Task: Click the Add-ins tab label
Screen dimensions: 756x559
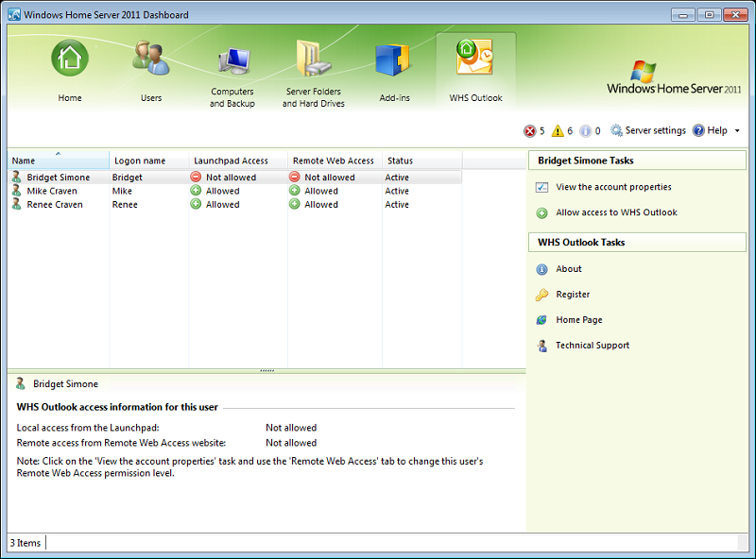Action: pyautogui.click(x=394, y=98)
